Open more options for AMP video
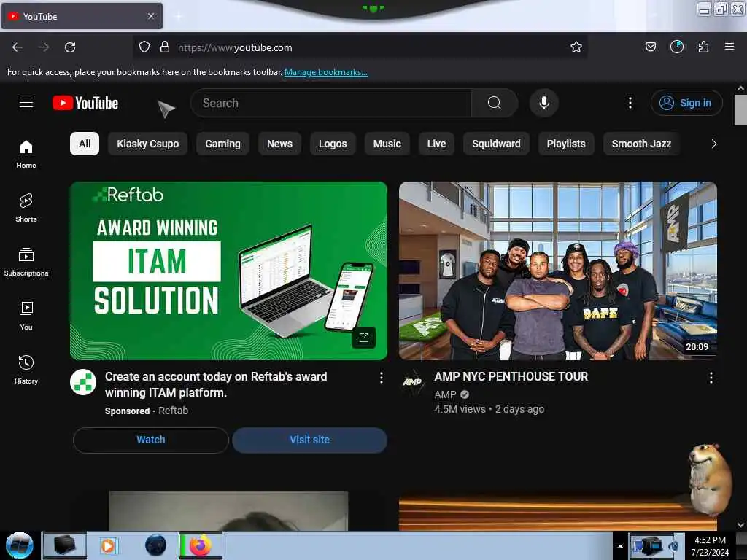Viewport: 747px width, 560px height. click(711, 378)
